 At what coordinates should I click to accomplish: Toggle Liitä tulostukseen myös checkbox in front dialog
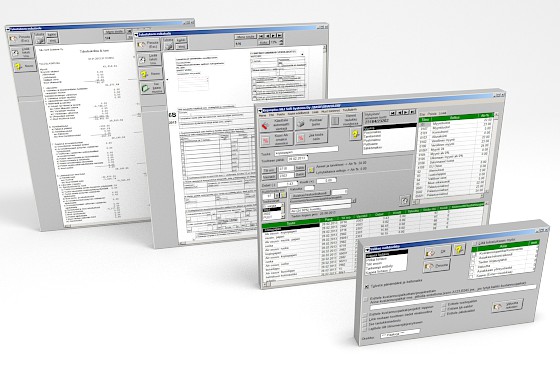475,243
